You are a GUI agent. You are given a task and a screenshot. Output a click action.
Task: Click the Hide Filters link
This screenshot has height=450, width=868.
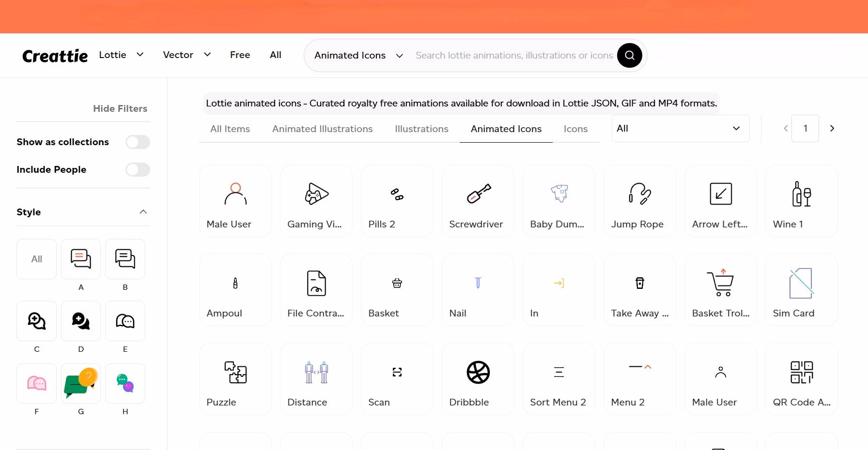click(120, 108)
